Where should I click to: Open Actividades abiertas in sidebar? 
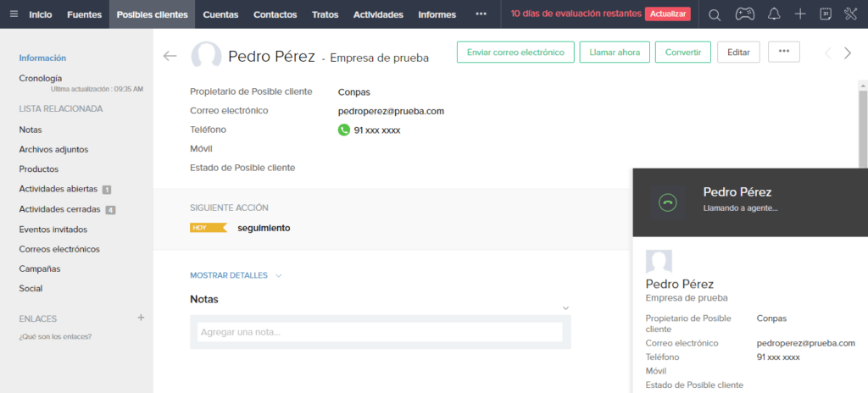[58, 189]
